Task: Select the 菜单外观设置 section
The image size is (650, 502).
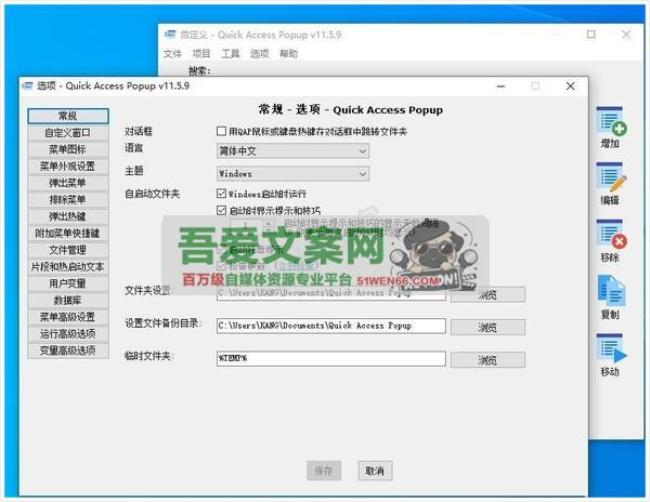Action: coord(68,166)
